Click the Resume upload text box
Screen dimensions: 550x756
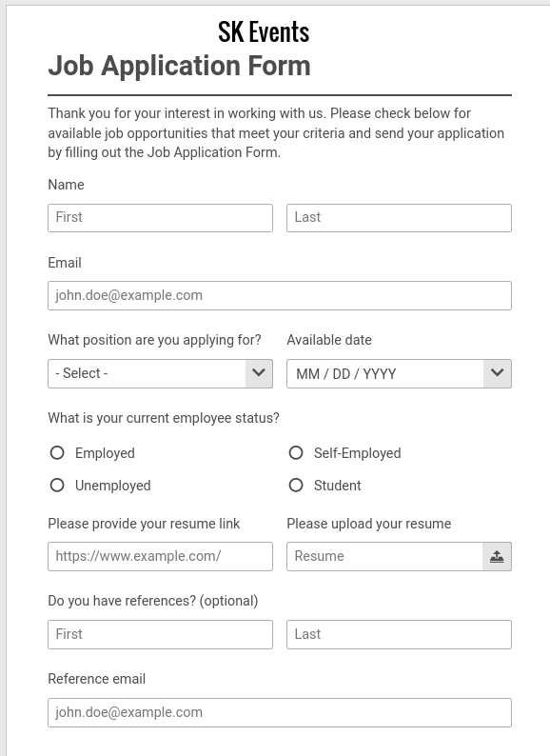(385, 556)
